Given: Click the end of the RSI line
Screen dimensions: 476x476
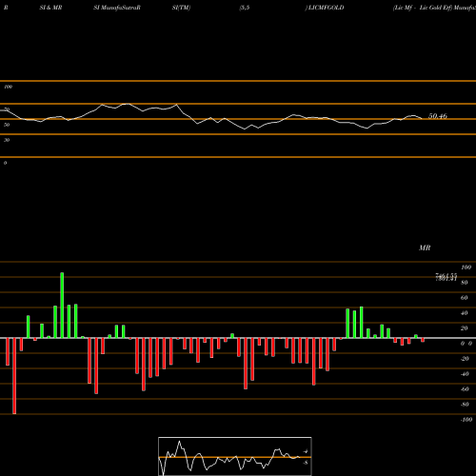Looking at the screenshot, I should pyautogui.click(x=422, y=118).
